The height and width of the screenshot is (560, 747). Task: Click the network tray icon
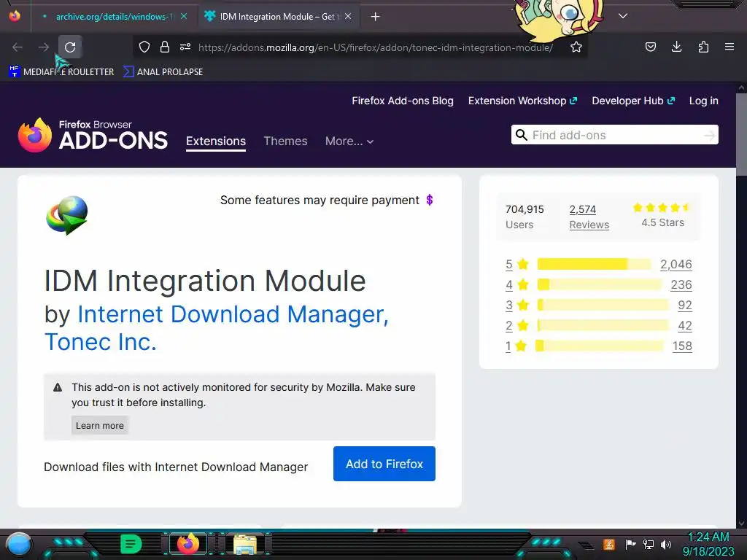[x=649, y=544]
